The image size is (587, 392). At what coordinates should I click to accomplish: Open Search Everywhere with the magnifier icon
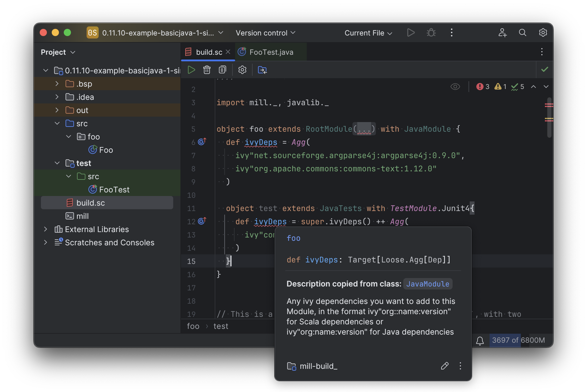(x=522, y=32)
